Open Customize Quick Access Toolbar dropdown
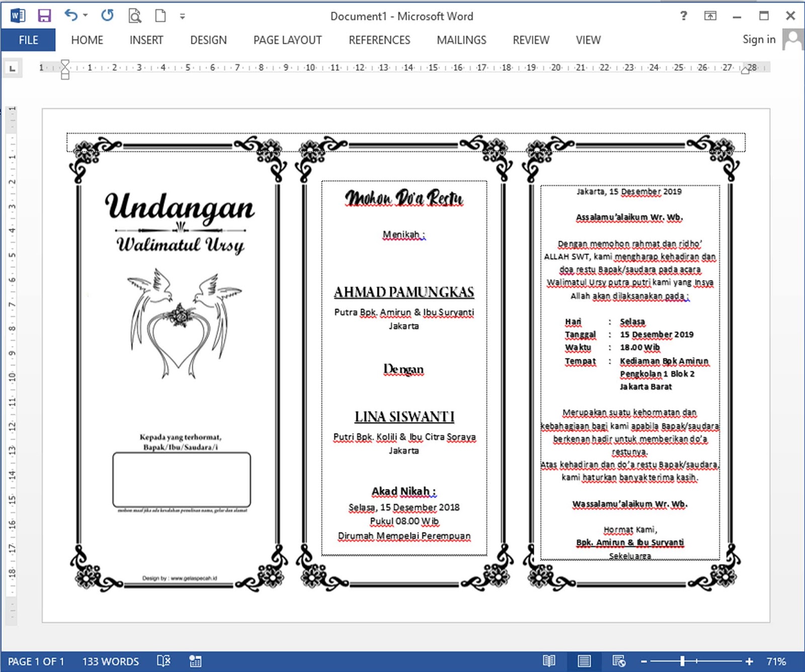The image size is (805, 672). (182, 17)
